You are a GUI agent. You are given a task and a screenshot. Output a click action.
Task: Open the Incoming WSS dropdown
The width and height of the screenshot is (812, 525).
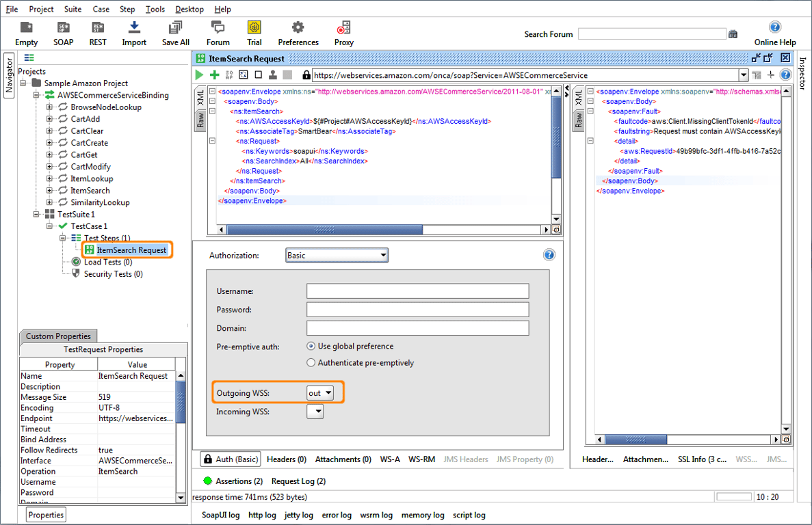pyautogui.click(x=315, y=412)
